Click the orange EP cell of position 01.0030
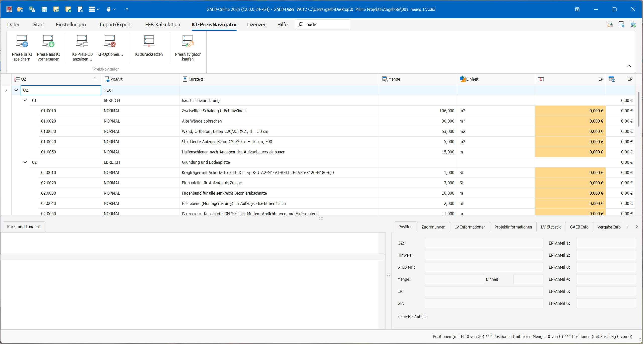Viewport: 644px width, 345px height. click(x=570, y=131)
